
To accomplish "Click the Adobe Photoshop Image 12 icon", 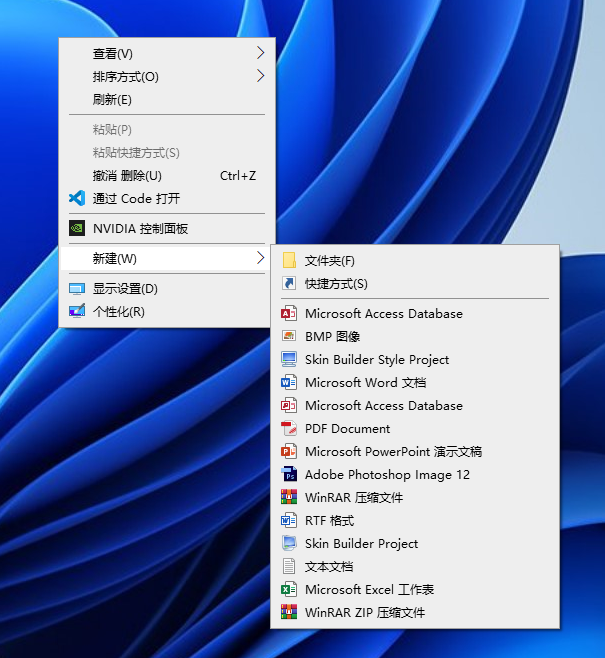I will coord(289,474).
